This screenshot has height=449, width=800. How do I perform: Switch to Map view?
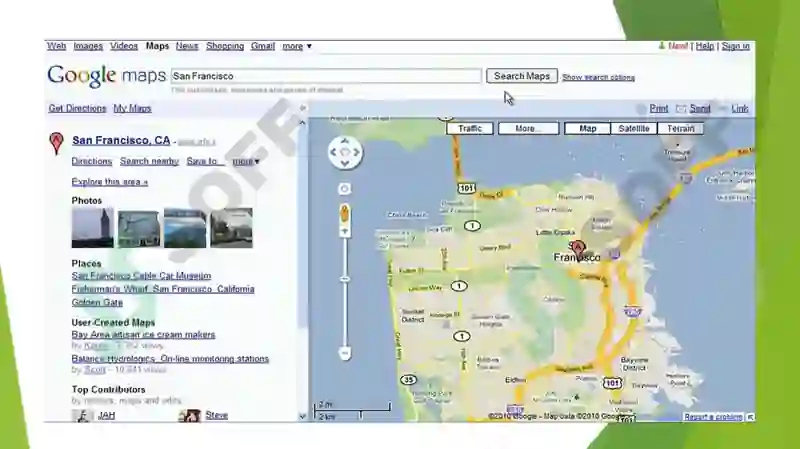click(x=588, y=129)
